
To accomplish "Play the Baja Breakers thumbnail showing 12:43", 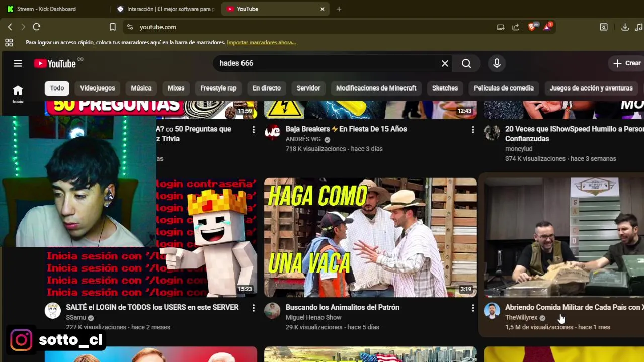I will pos(370,110).
